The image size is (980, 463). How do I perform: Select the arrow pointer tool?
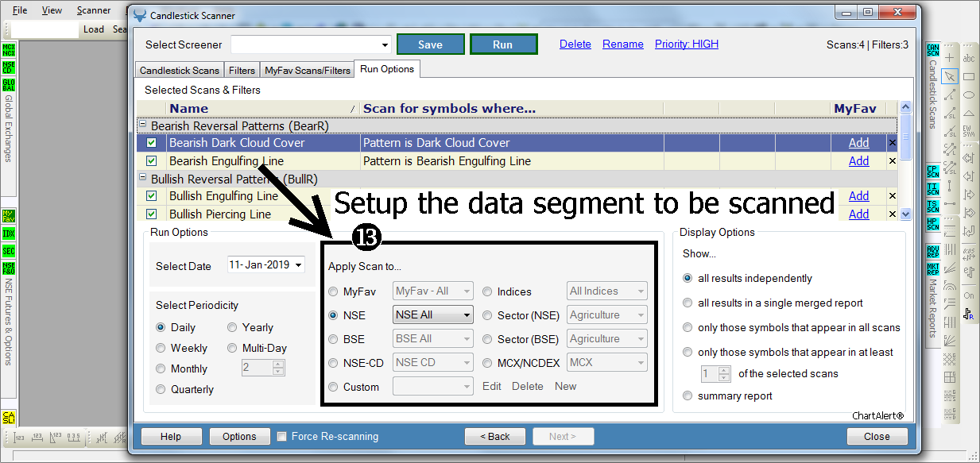[950, 76]
